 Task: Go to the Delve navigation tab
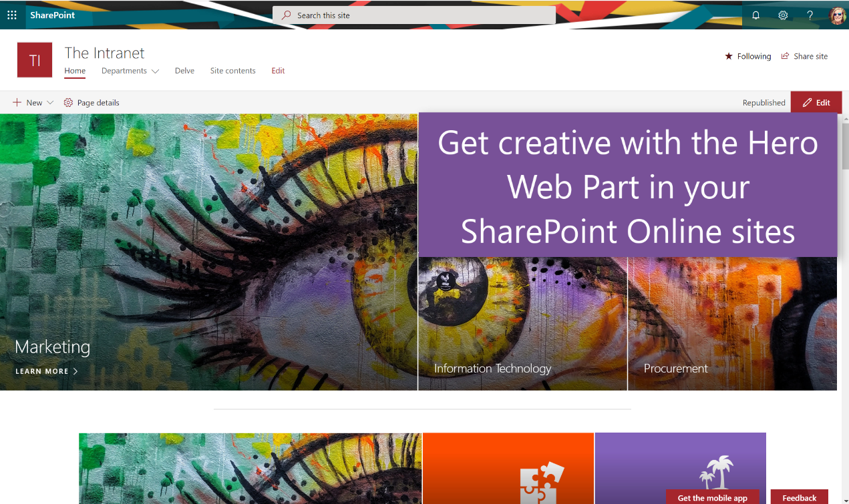click(x=184, y=71)
